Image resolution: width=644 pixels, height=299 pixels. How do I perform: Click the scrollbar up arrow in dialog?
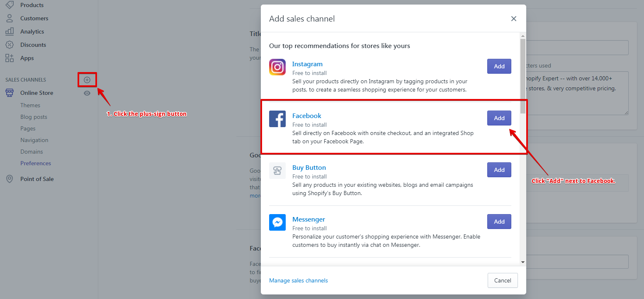click(523, 36)
